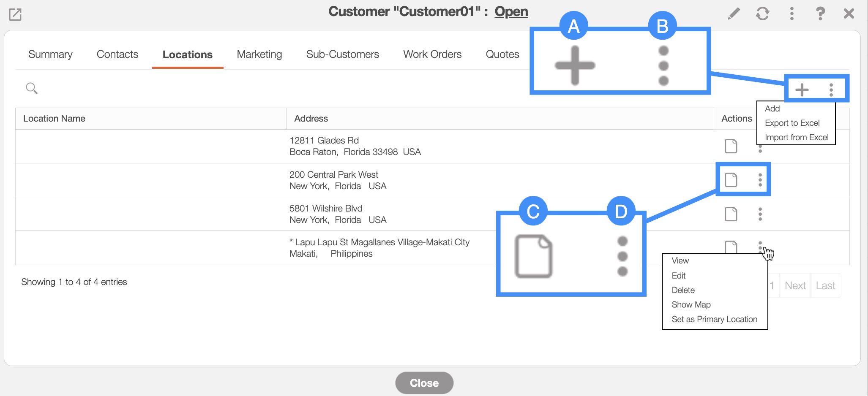868x396 pixels.
Task: Click the search magnifier icon
Action: [32, 88]
